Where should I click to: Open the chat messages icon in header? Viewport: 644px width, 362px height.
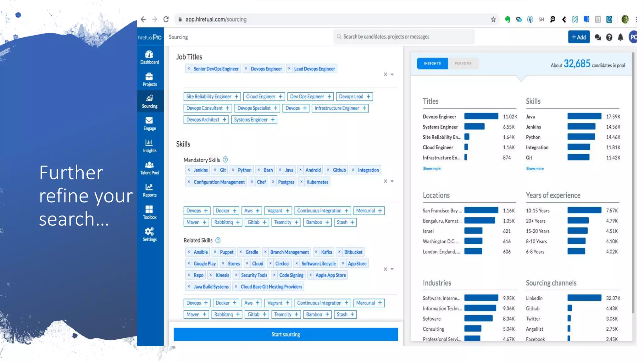click(x=597, y=37)
